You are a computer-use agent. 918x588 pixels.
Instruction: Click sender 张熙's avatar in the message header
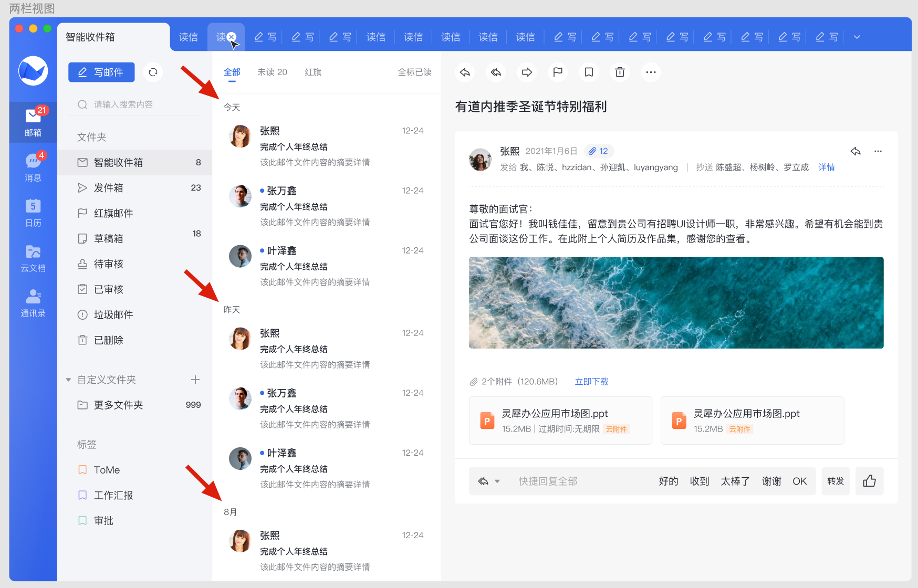point(480,159)
